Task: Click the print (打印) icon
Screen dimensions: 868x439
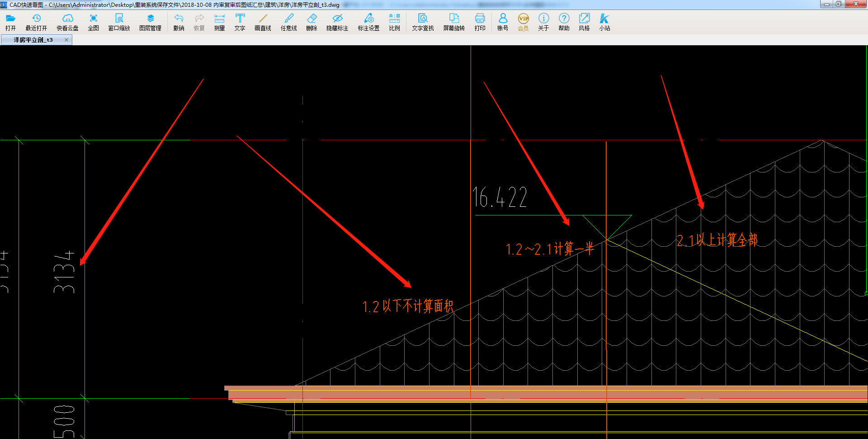Action: coord(480,22)
